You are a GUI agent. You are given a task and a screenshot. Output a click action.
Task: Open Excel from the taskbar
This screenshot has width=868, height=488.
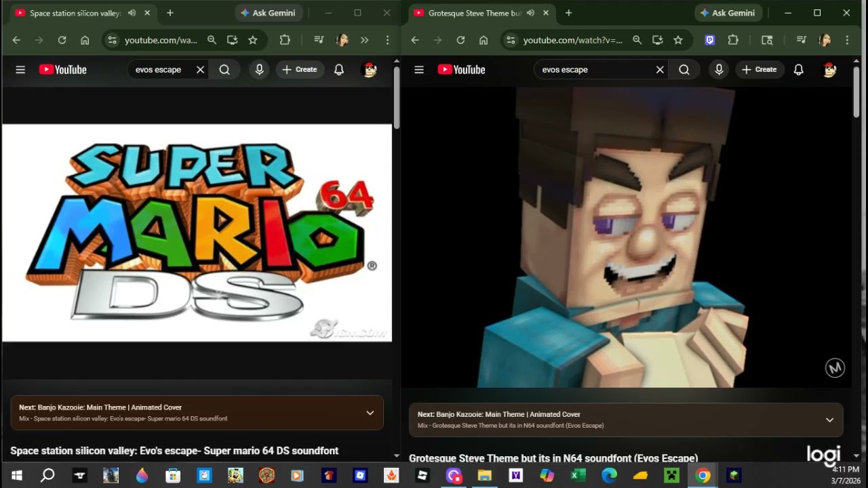click(x=578, y=475)
